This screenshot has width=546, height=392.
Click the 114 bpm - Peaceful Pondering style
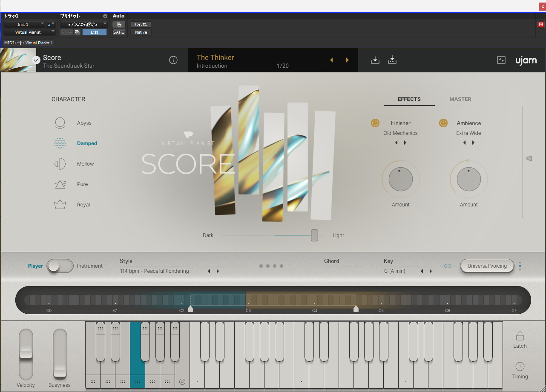(154, 271)
